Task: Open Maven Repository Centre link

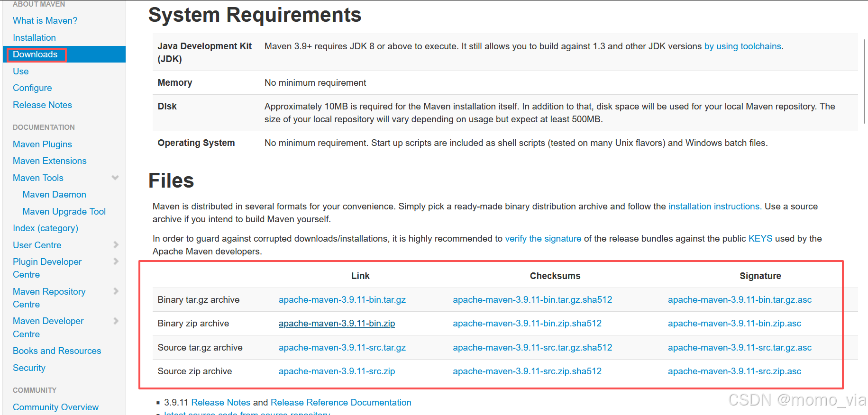Action: [49, 298]
